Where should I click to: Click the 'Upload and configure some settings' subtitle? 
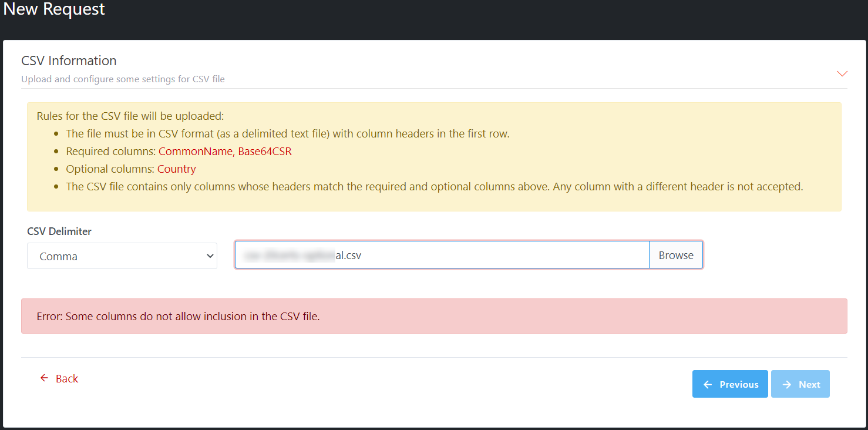[123, 79]
